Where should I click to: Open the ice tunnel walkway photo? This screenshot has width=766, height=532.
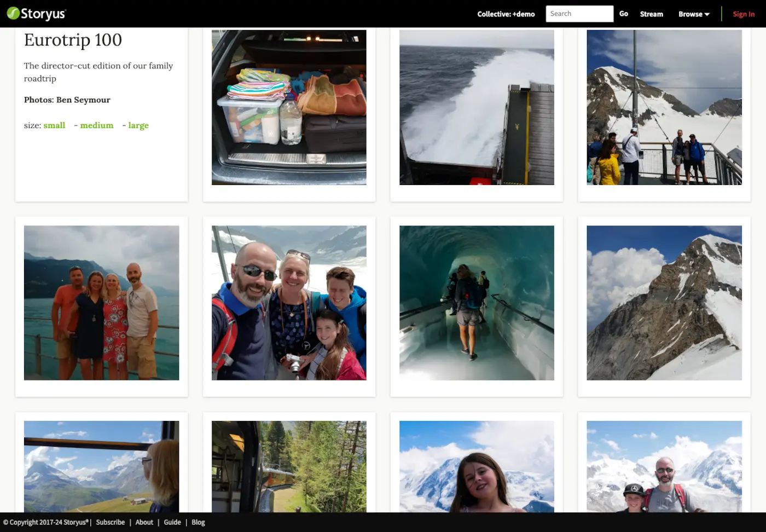point(477,303)
